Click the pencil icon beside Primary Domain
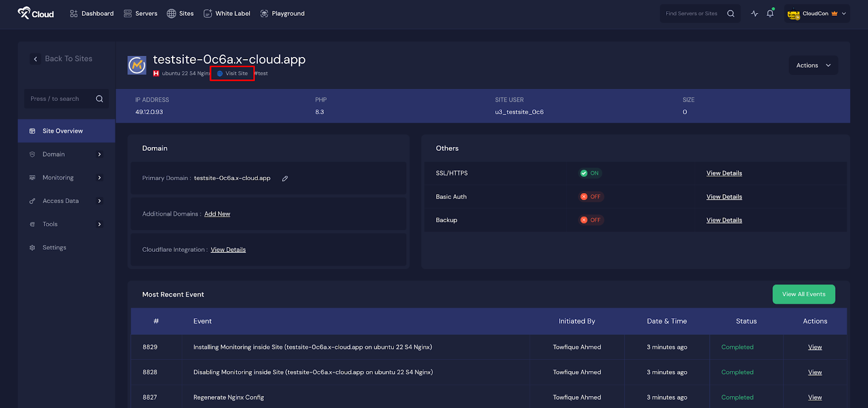 pyautogui.click(x=285, y=178)
